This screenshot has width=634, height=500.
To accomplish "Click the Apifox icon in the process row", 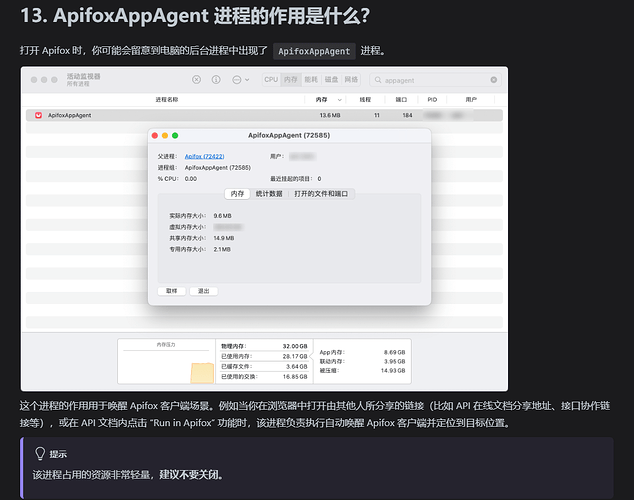I will [38, 115].
